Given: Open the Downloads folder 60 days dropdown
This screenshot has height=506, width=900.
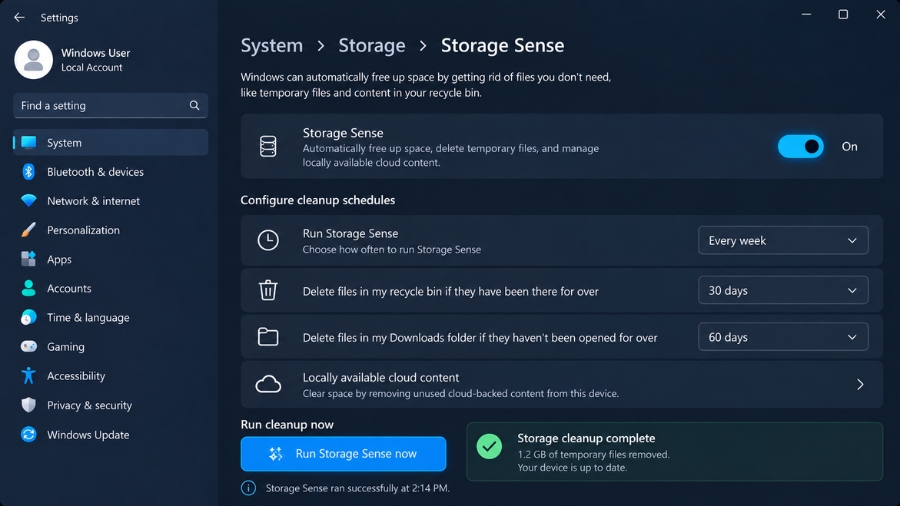Looking at the screenshot, I should click(x=783, y=337).
